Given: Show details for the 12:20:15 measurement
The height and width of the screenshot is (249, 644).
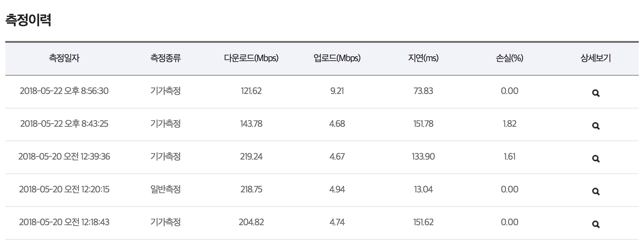Looking at the screenshot, I should pos(596,192).
